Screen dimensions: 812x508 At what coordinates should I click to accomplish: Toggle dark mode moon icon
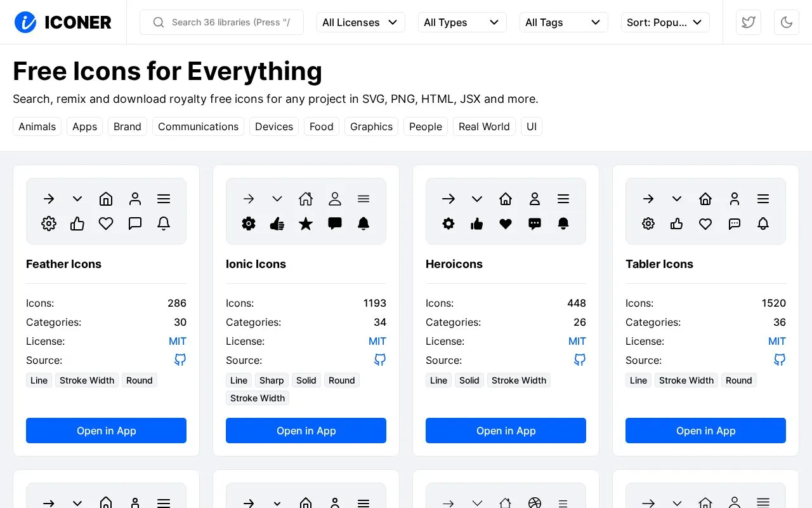(787, 22)
